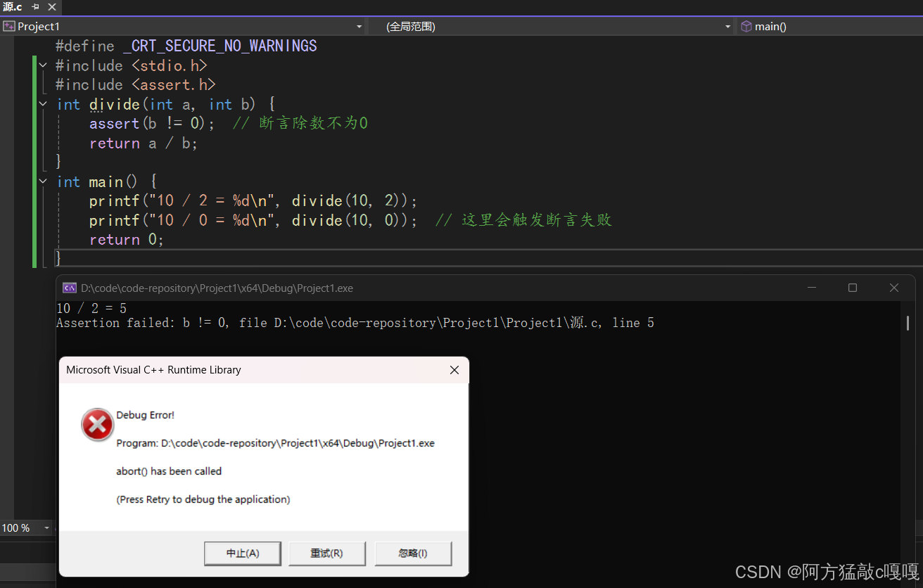Close the Project1.exe console window
This screenshot has height=588, width=923.
click(894, 288)
